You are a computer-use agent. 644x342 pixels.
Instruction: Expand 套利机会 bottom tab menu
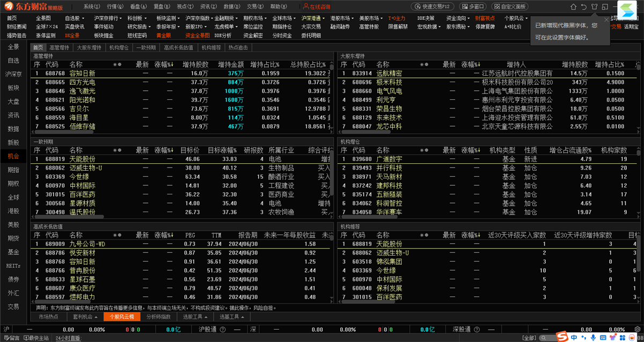pos(85,317)
